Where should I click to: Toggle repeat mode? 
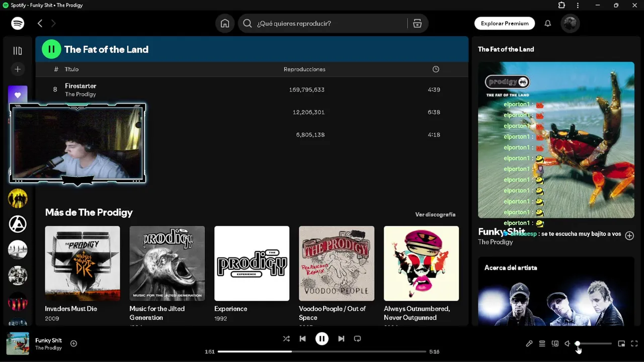pos(357,339)
